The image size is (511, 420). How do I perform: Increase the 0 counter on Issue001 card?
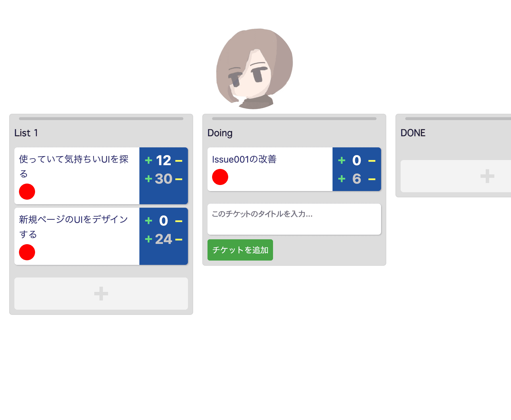[x=342, y=160]
